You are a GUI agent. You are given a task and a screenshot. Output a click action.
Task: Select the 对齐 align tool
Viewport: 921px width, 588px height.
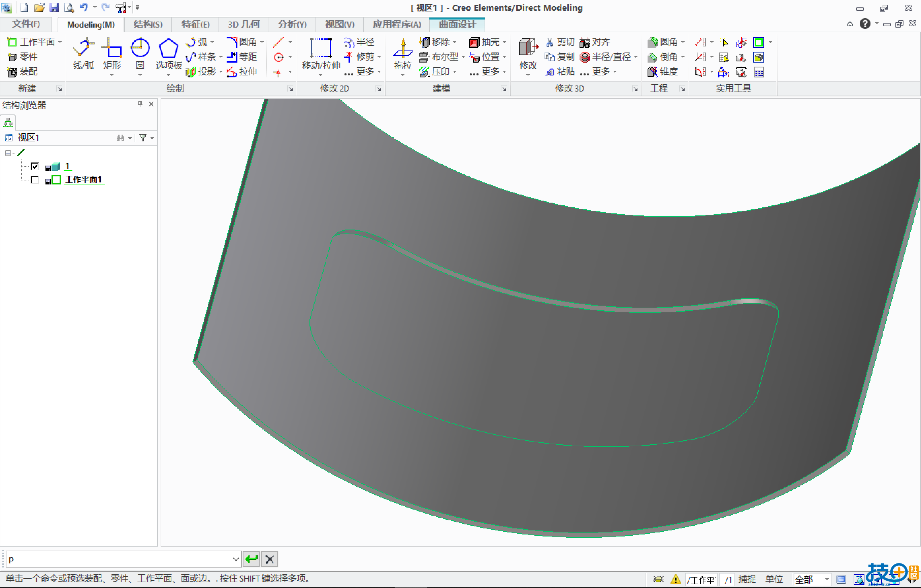tap(595, 42)
